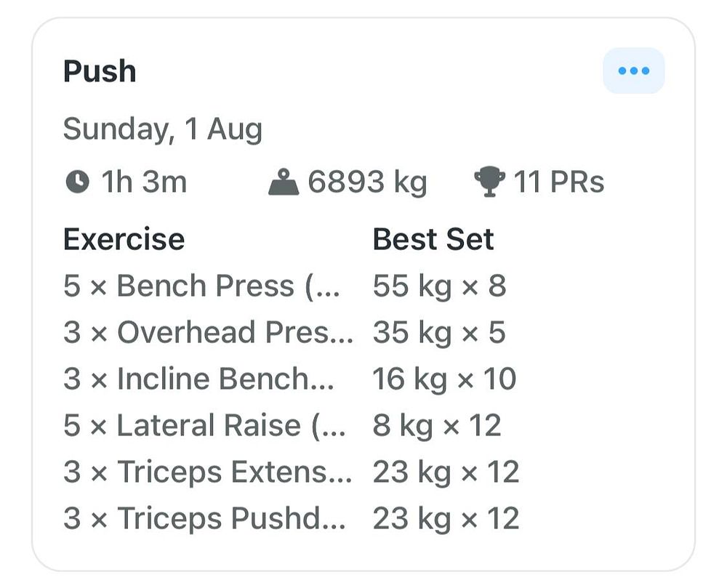Open the Push workout title
The width and height of the screenshot is (727, 588).
coord(100,71)
